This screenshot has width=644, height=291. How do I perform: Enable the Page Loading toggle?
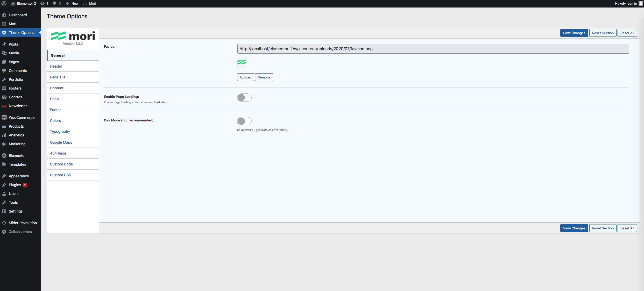coord(244,98)
